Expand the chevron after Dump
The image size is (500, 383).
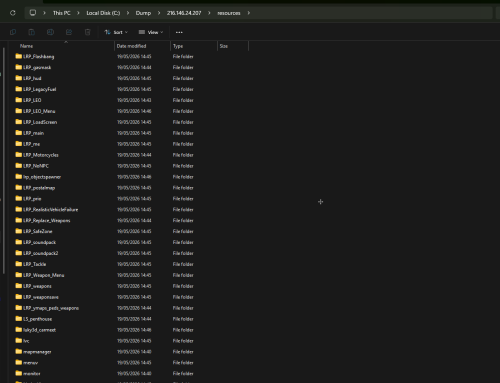click(159, 13)
